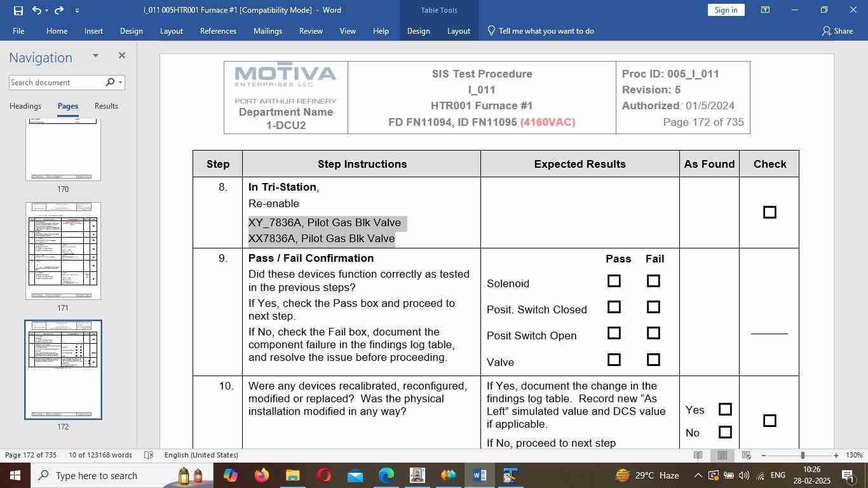Click the Sign in button
Viewport: 868px width, 488px height.
[x=726, y=10]
